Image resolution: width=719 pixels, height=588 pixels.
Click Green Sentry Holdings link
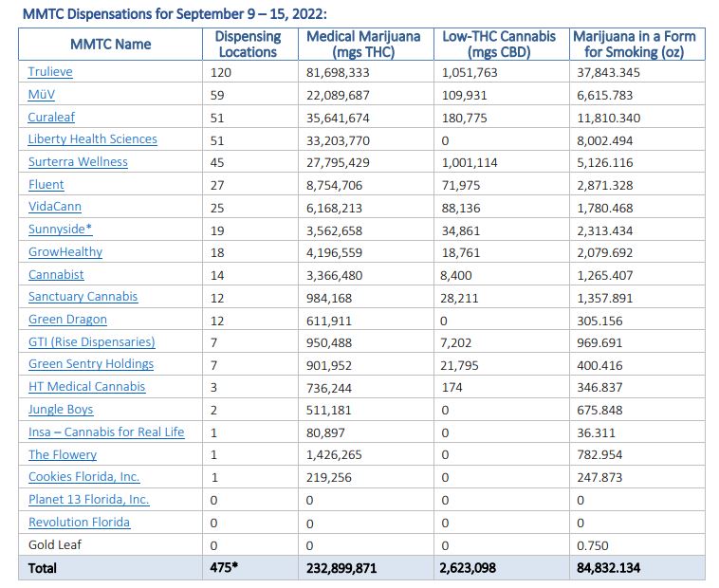[x=90, y=364]
